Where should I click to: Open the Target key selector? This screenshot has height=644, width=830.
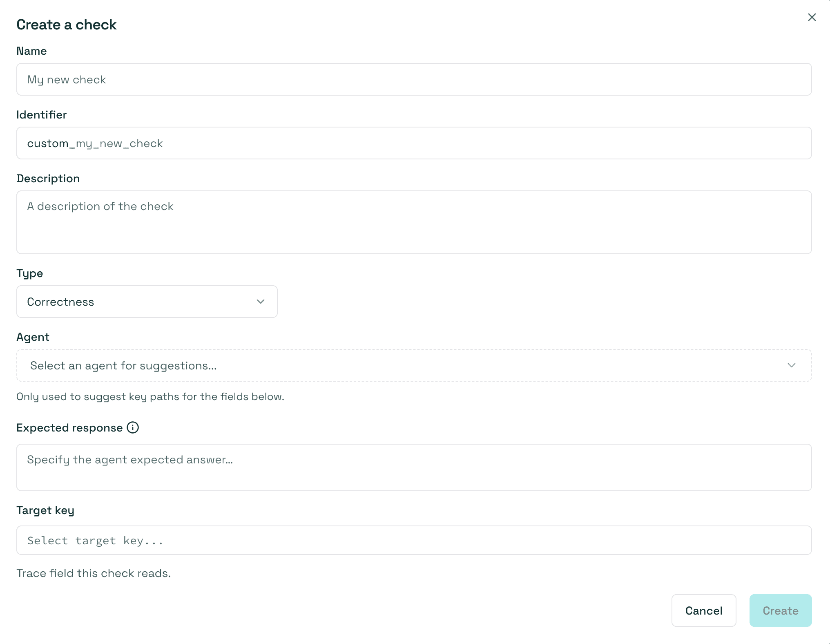[414, 540]
